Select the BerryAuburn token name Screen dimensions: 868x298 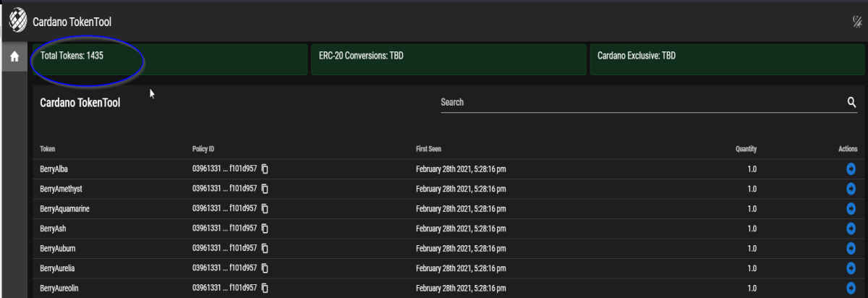coord(57,248)
